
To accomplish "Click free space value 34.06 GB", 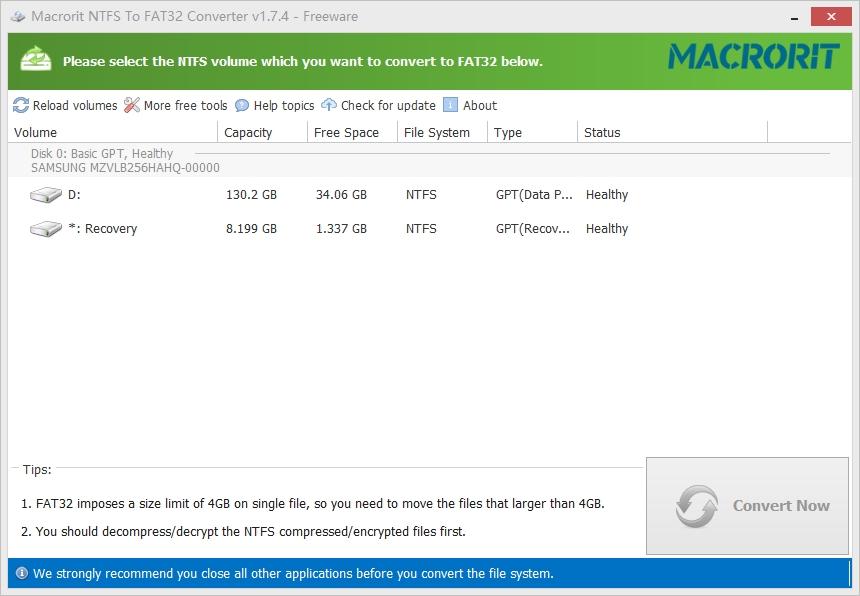I will [x=341, y=195].
